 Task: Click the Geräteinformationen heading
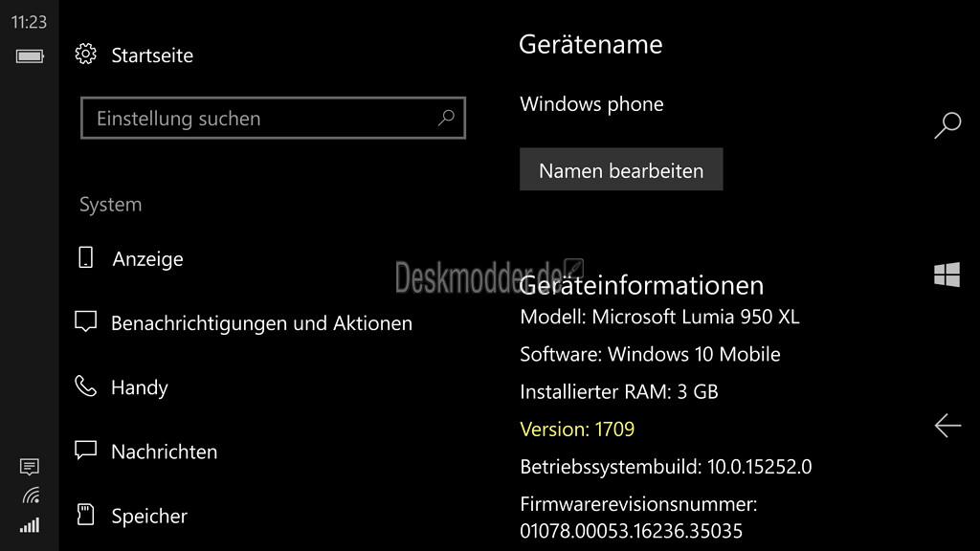click(x=642, y=285)
